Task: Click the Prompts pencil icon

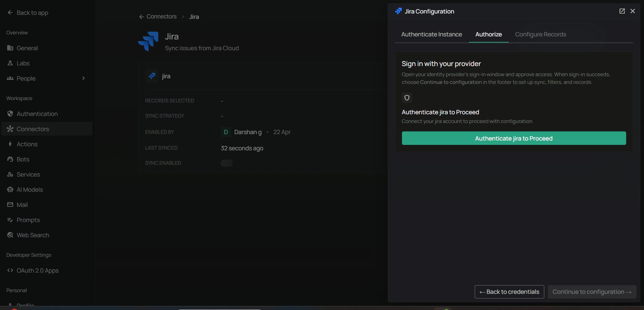Action: [10, 220]
